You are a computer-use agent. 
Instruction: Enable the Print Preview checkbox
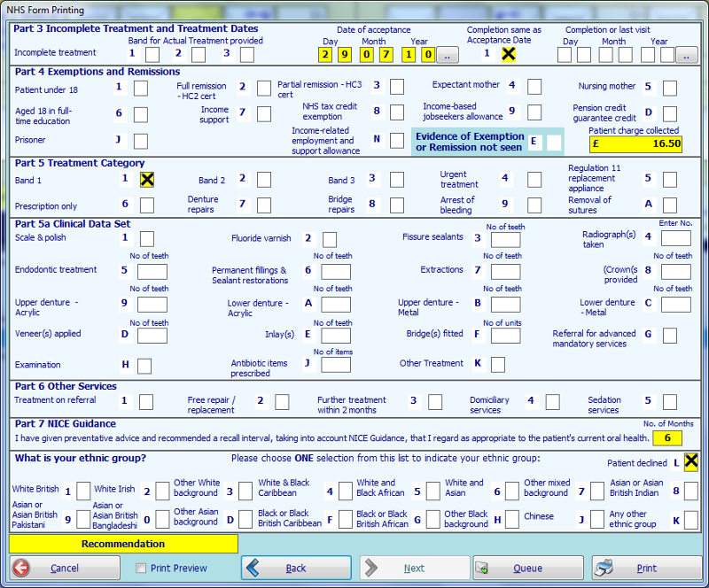[141, 568]
